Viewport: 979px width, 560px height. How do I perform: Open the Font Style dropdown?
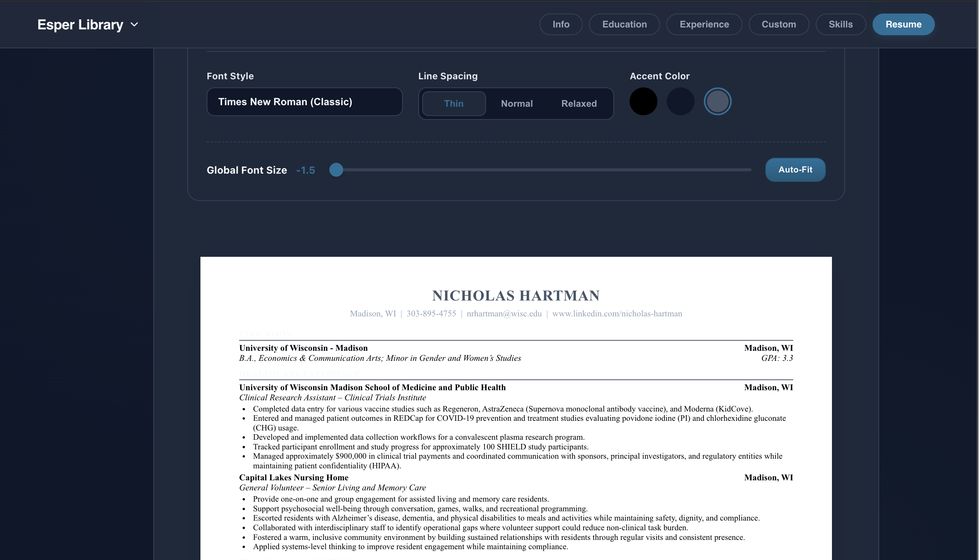[x=304, y=102]
